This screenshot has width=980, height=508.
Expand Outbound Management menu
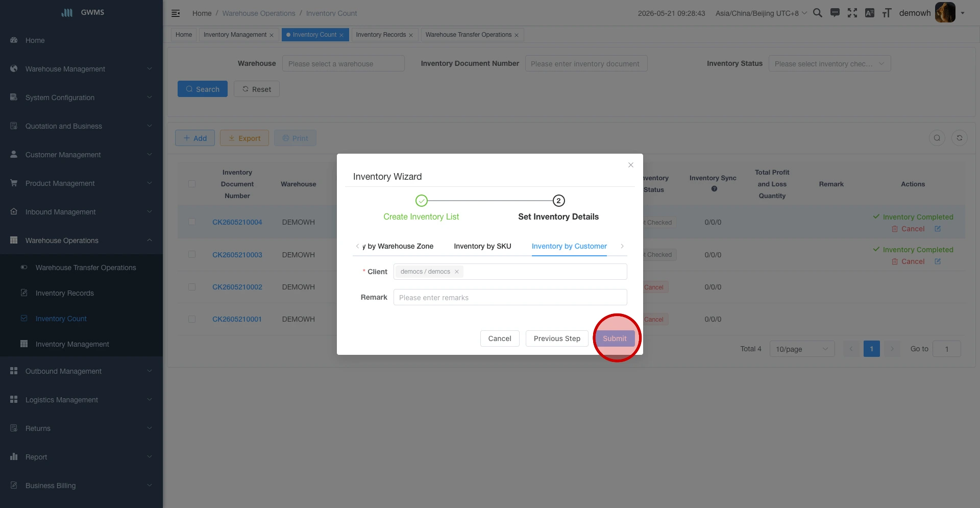click(x=81, y=371)
